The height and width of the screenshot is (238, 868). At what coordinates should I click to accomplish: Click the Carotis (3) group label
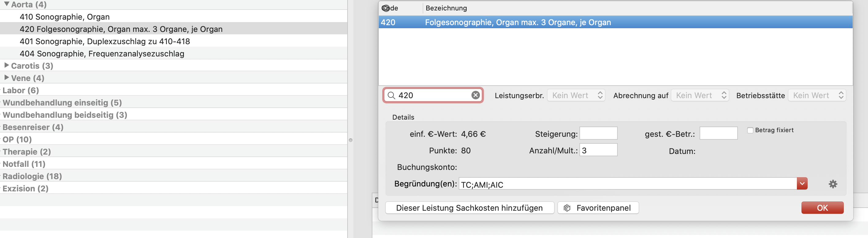pyautogui.click(x=32, y=66)
